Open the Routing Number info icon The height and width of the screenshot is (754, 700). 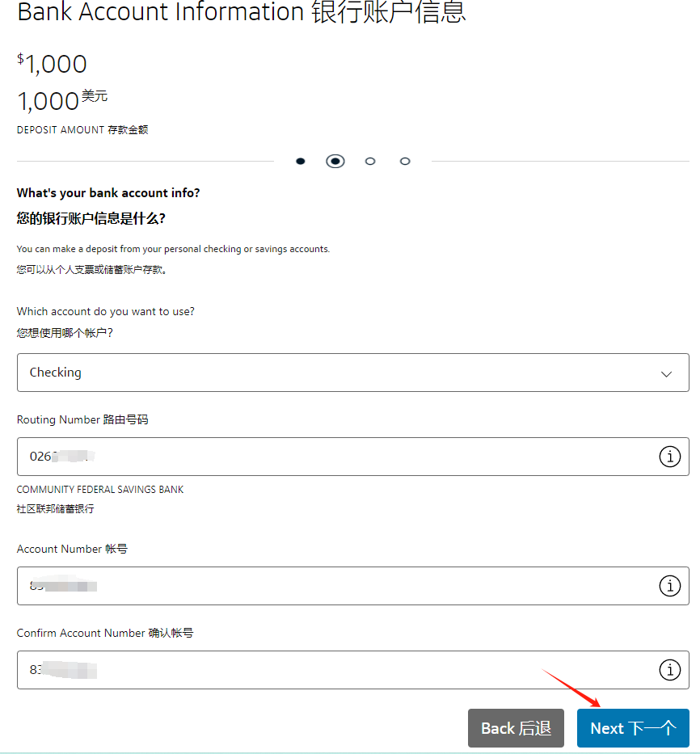tap(669, 457)
